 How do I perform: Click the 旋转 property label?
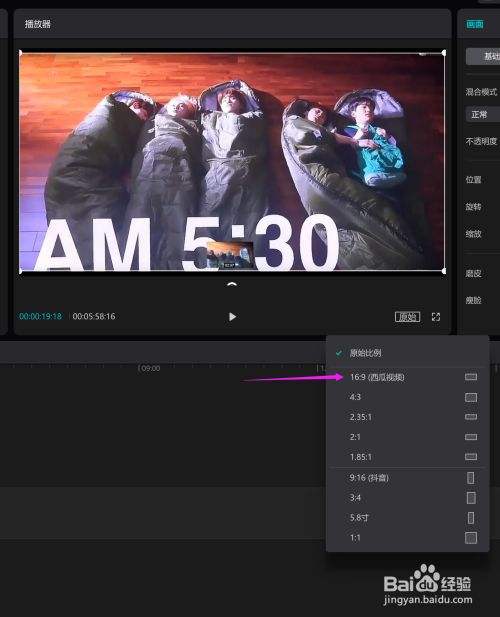[x=474, y=207]
